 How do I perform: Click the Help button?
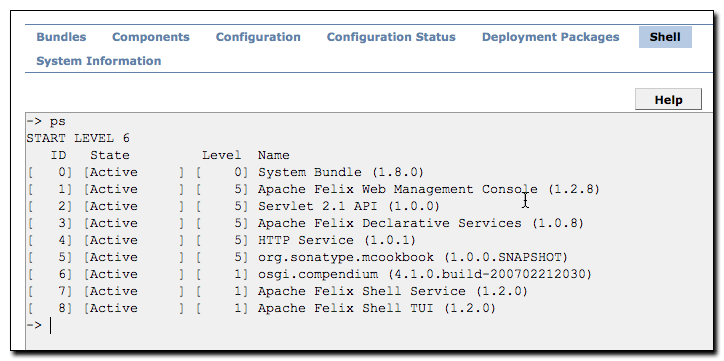pos(668,100)
